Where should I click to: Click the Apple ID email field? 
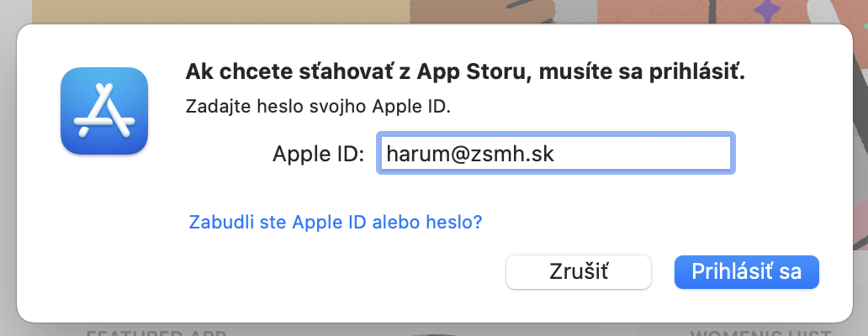click(556, 154)
